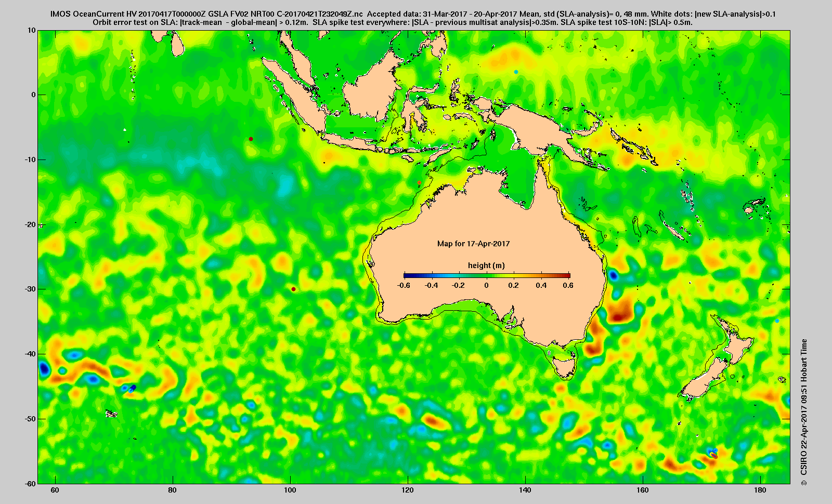
Task: Click the 'height (m)' colorbar title
Action: pyautogui.click(x=486, y=266)
